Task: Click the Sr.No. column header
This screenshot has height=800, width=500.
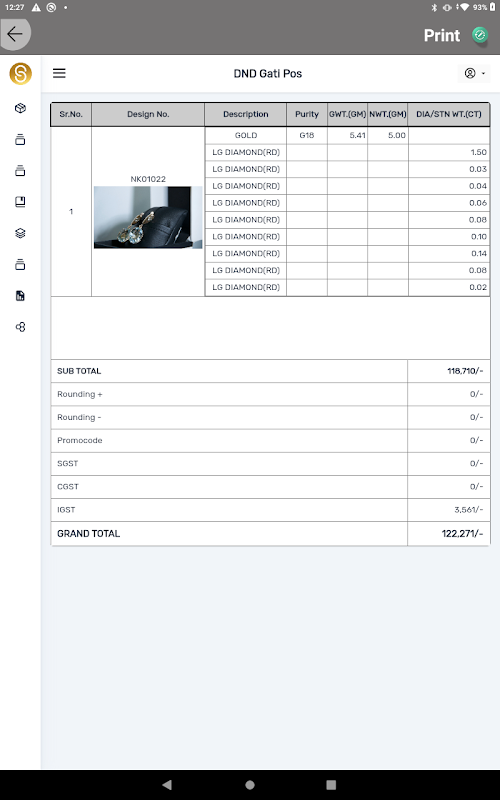Action: [71, 114]
